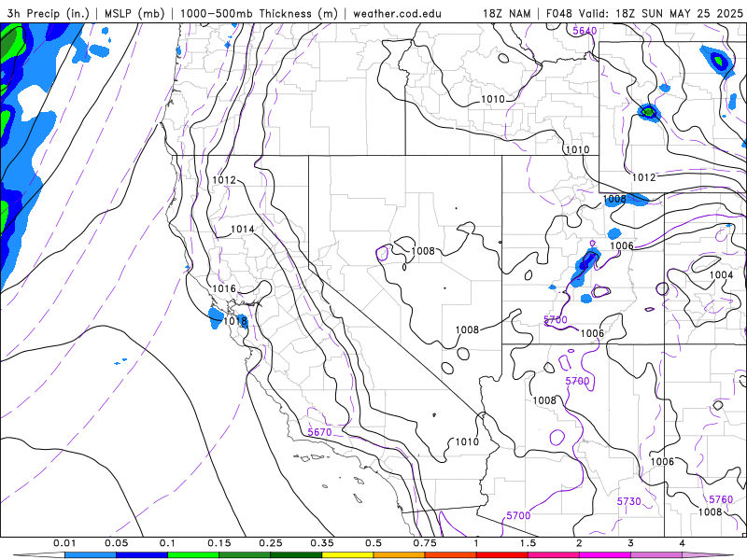
Task: Click the purple '5760' thickness label
Action: pos(721,499)
